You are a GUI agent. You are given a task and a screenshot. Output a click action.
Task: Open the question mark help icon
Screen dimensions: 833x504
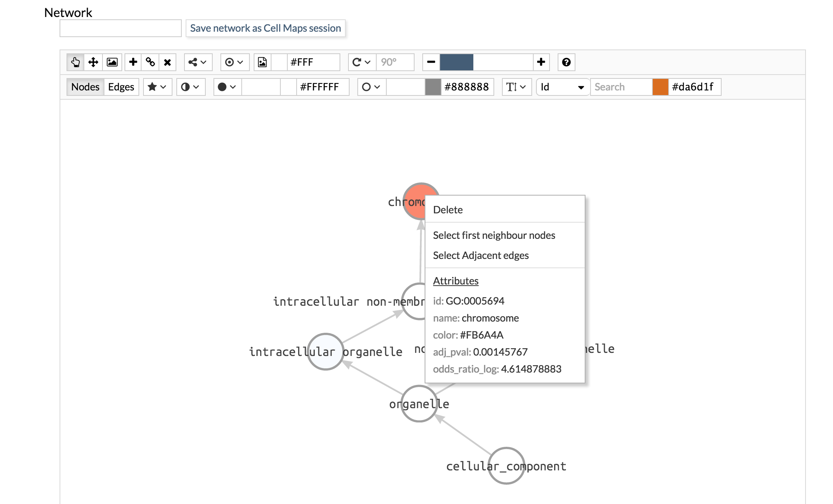point(567,62)
